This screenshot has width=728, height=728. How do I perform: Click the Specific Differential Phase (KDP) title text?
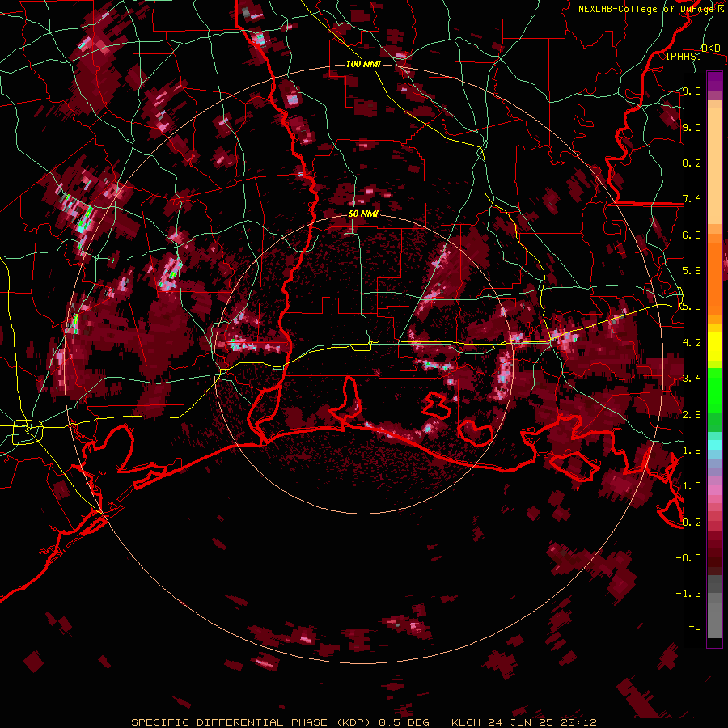[x=251, y=722]
